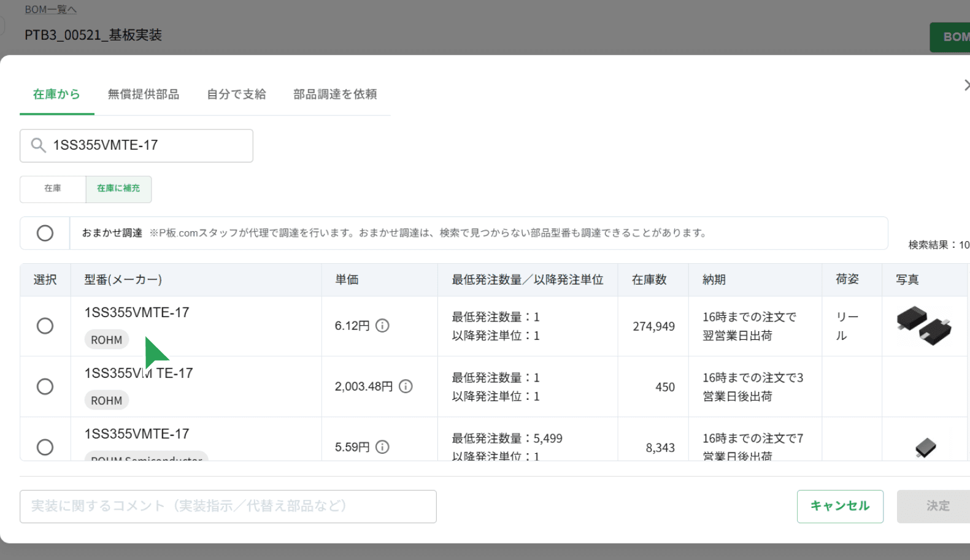Viewport: 970px width, 560px height.
Task: Open the 自分で支給 tab
Action: click(236, 94)
